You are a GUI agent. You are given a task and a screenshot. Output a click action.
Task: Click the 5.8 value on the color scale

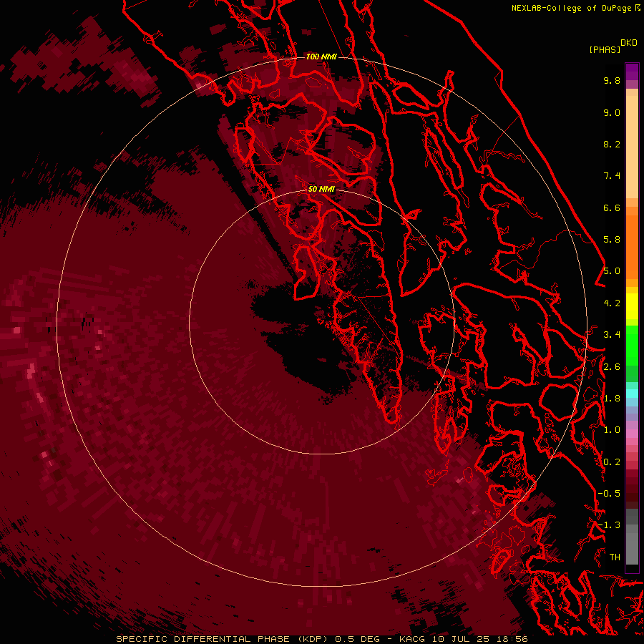click(x=612, y=240)
